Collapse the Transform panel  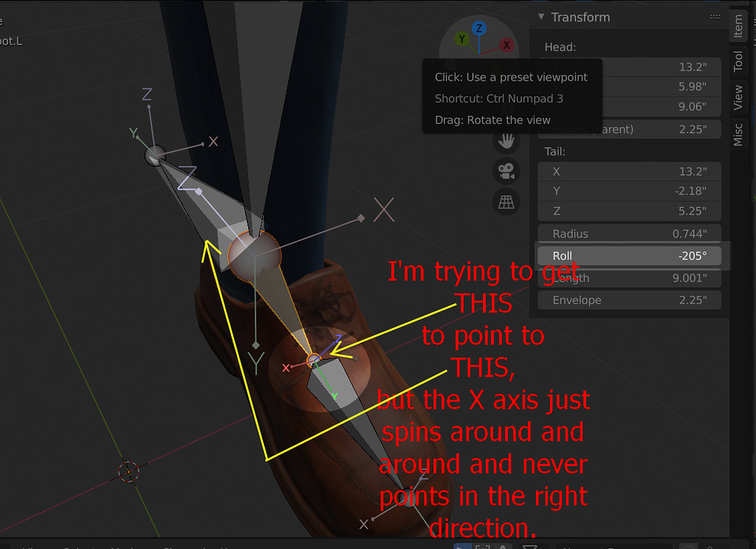(541, 17)
